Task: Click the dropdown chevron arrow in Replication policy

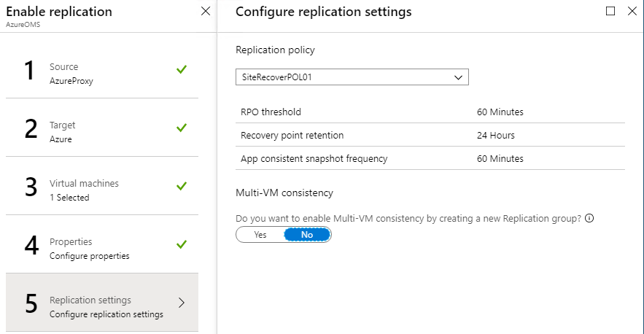Action: point(458,77)
